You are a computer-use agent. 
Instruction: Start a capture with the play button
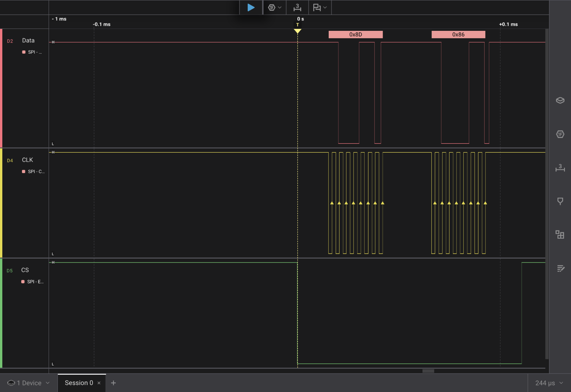point(251,7)
